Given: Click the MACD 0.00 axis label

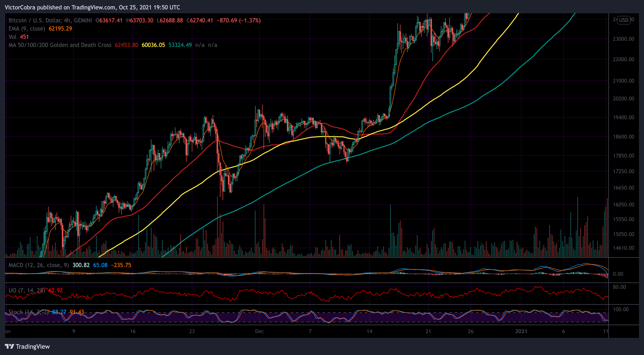Looking at the screenshot, I should 618,274.
